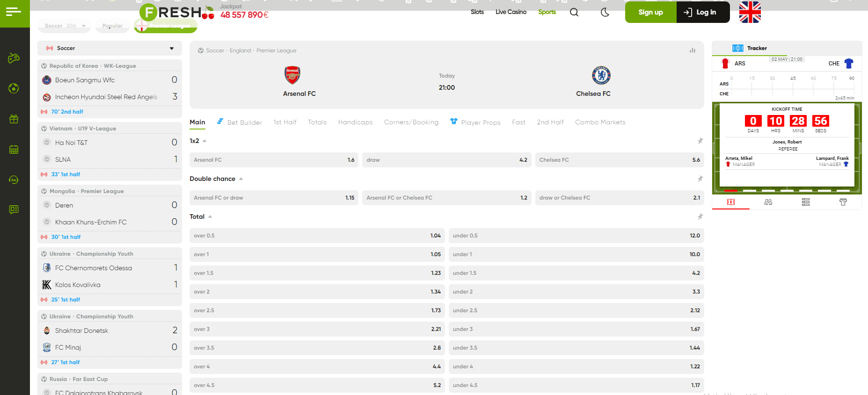Select draw or Chelsea FC 2.1
Image resolution: width=868 pixels, height=395 pixels.
(x=620, y=198)
